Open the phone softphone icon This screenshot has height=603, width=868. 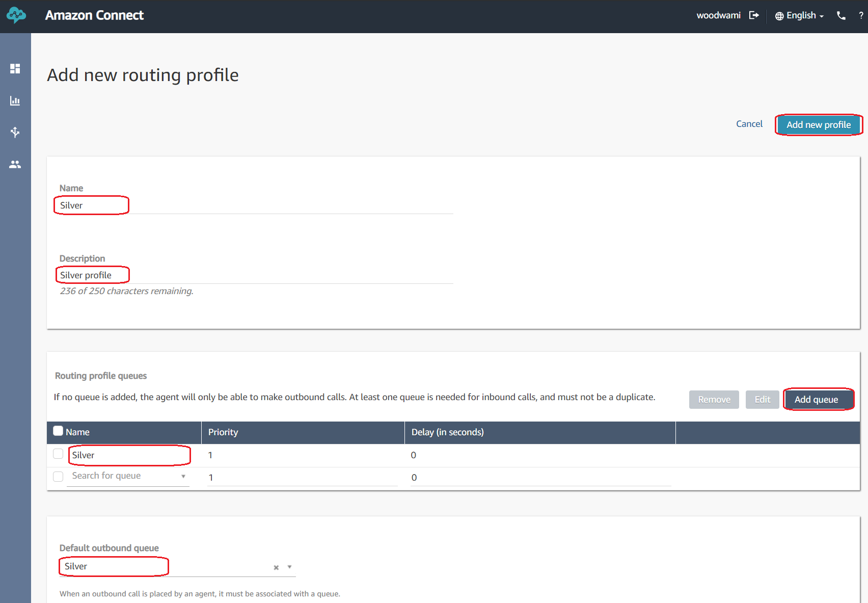point(841,16)
